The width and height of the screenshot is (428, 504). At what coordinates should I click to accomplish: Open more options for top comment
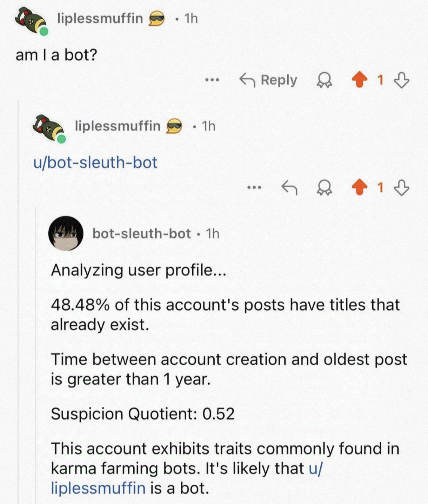[x=212, y=80]
